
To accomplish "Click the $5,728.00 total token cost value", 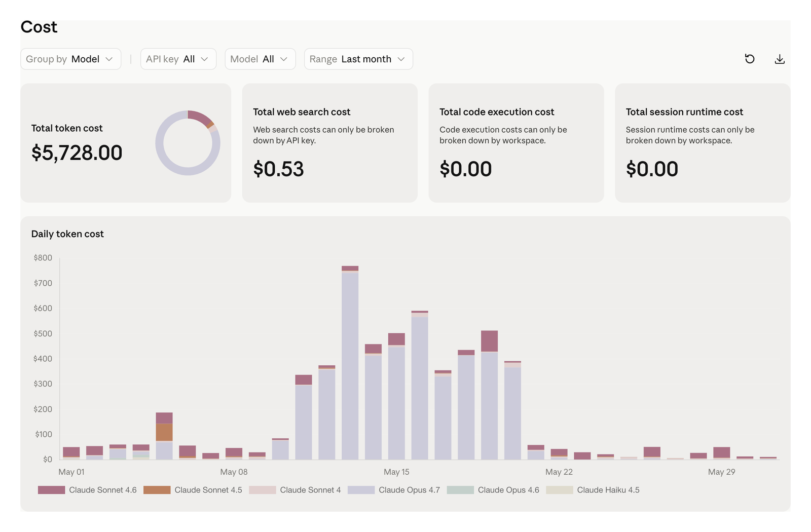I will 77,153.
